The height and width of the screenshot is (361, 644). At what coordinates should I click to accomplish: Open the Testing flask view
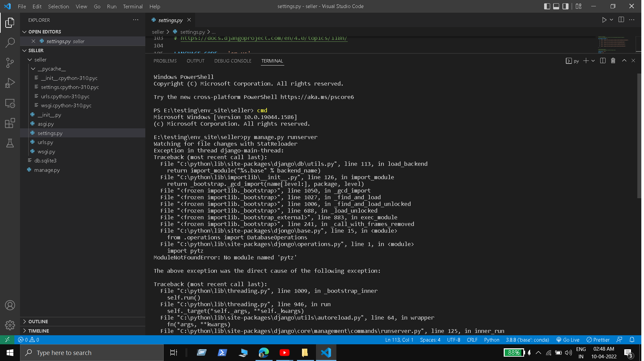point(10,143)
